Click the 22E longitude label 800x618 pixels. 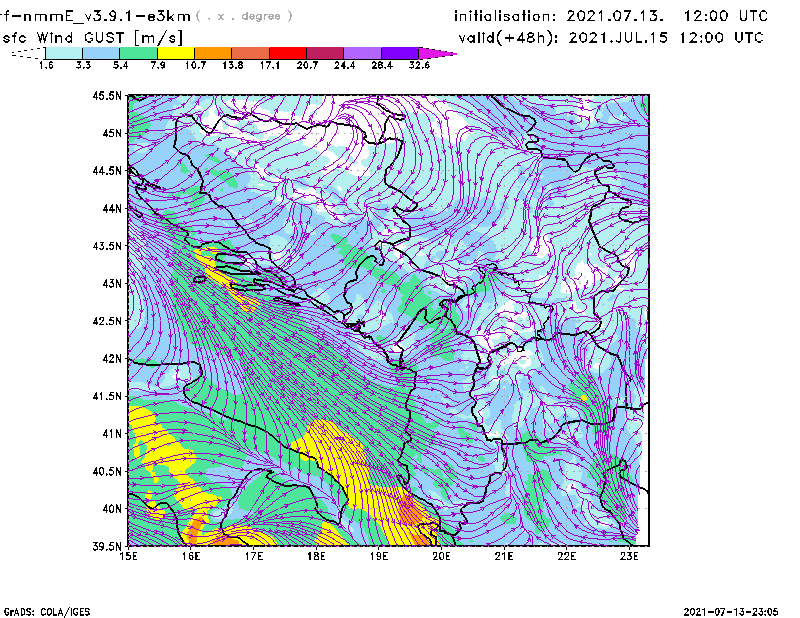point(566,556)
